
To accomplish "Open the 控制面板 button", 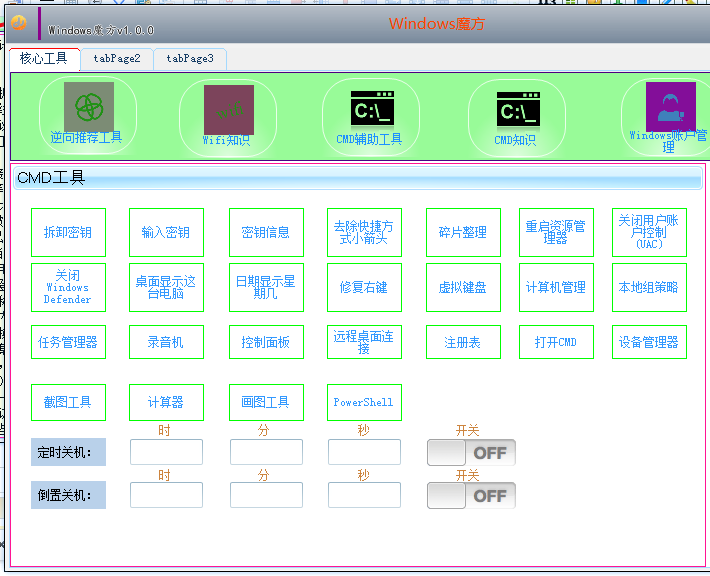I will pyautogui.click(x=266, y=342).
